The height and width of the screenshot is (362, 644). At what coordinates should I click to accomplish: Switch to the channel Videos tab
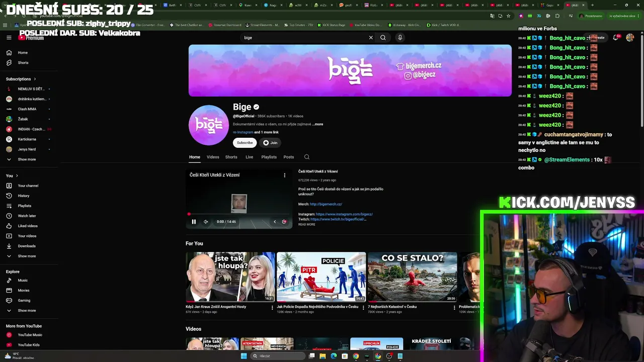pos(213,157)
